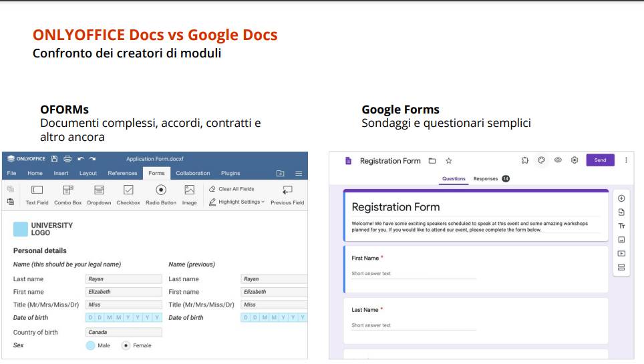Click the undo arrow in ONLYOFFICE
Viewport: 644px width, 364px height.
click(80, 158)
